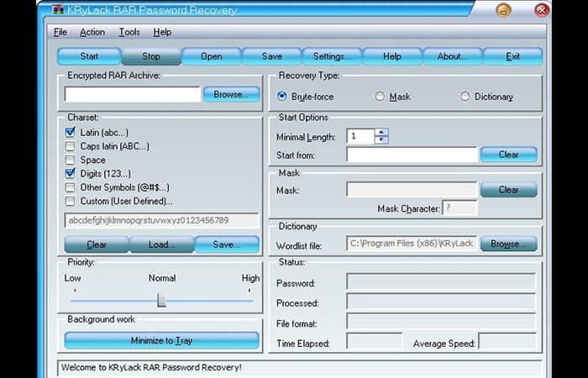This screenshot has height=378, width=588.
Task: Open the Tools menu
Action: (x=129, y=32)
